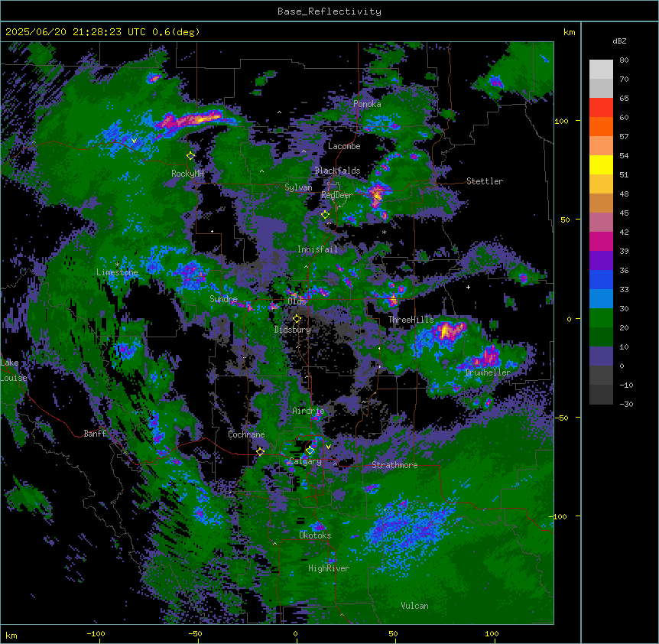Click the white plus marker east of ThreeHills
659x644 pixels.
tap(468, 287)
